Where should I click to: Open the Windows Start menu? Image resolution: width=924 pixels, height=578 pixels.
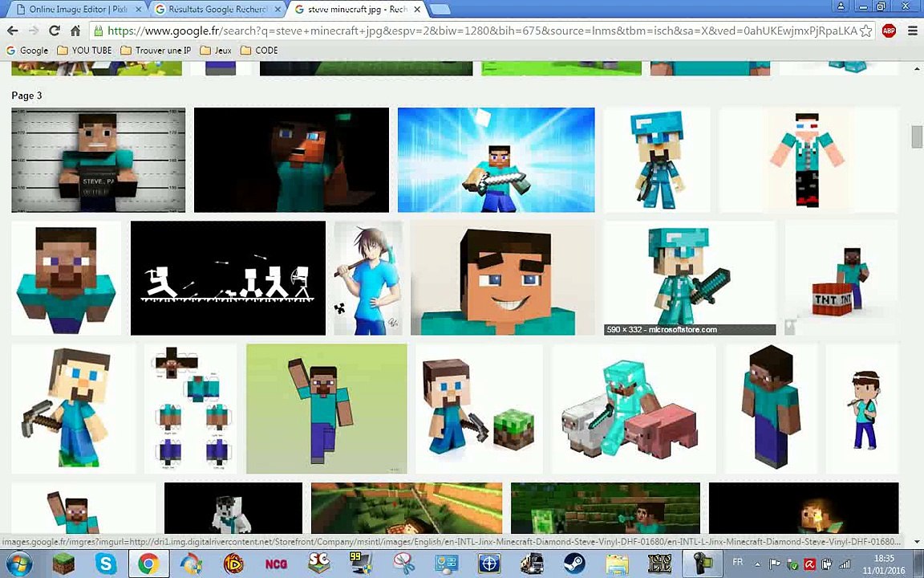(x=18, y=564)
